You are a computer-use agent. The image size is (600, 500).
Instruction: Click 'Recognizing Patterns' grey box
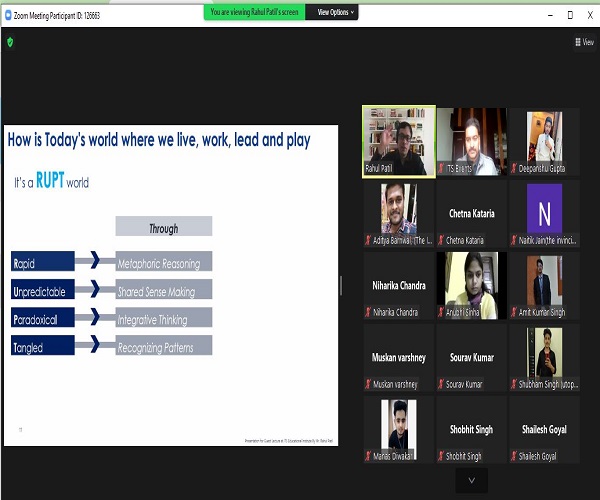click(164, 345)
